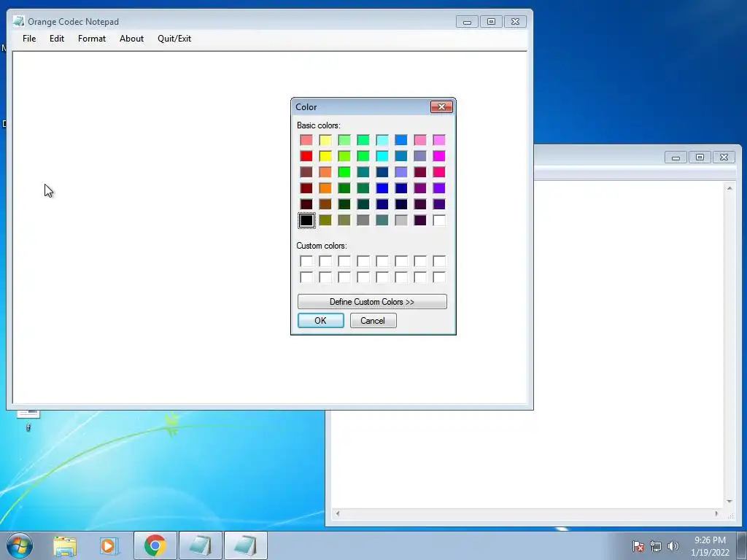Open the network icon in system tray
The height and width of the screenshot is (560, 747).
coord(656,546)
